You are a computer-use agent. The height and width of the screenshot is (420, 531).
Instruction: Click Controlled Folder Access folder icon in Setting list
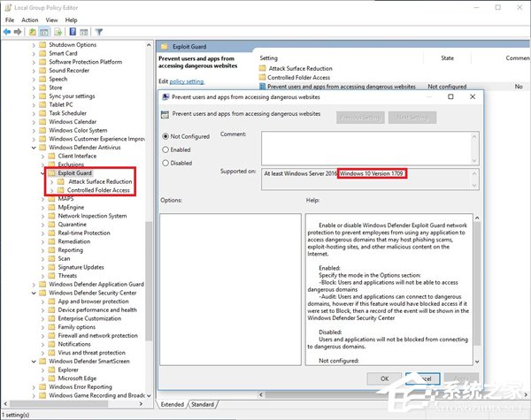click(x=263, y=78)
